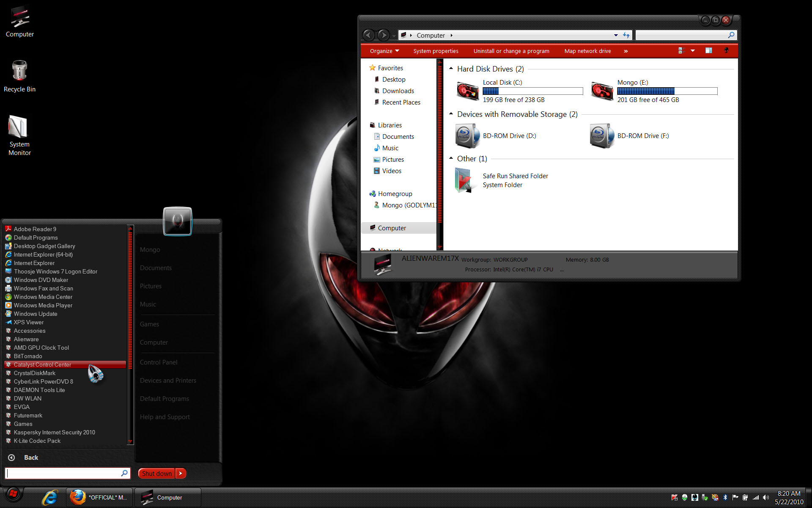Switch to Firefox *OFFICIAL* taskbar button
Screen dimensions: 812x508
pyautogui.click(x=99, y=497)
